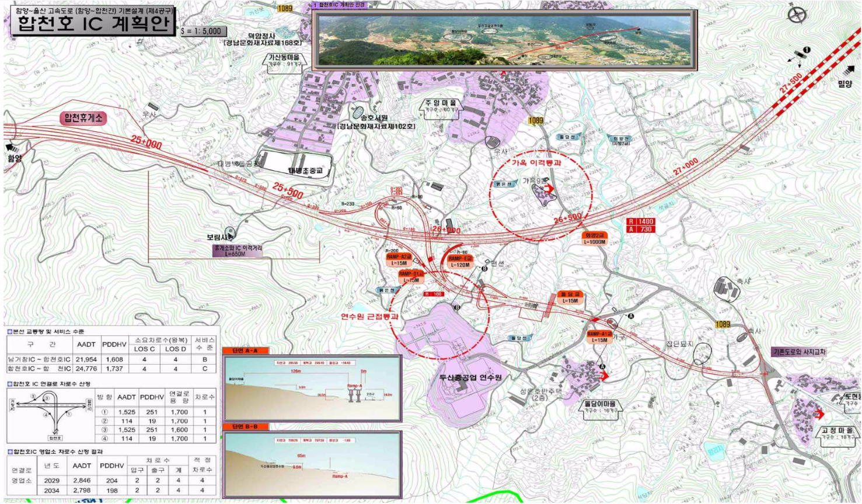
Task: Click the R 1400 A 730 curve box
Action: point(640,225)
